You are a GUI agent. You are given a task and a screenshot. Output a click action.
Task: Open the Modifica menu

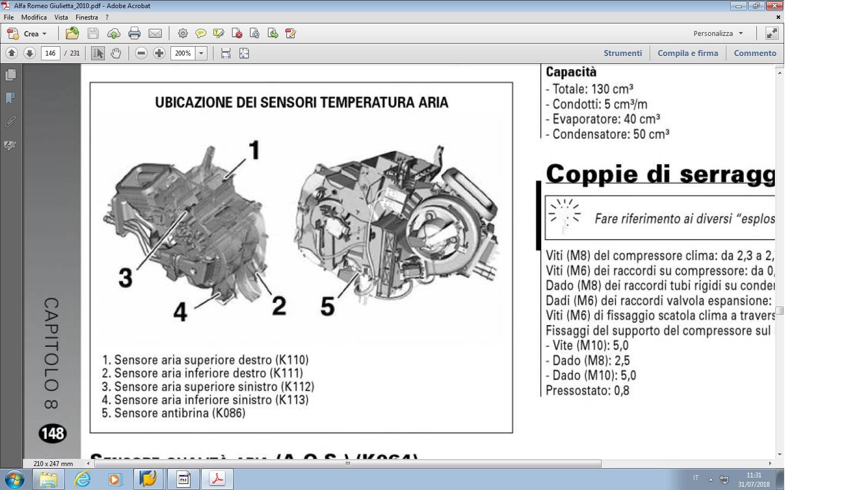34,17
